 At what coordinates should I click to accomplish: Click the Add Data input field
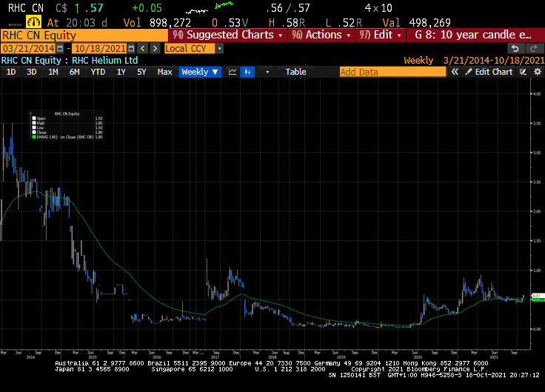[x=392, y=72]
